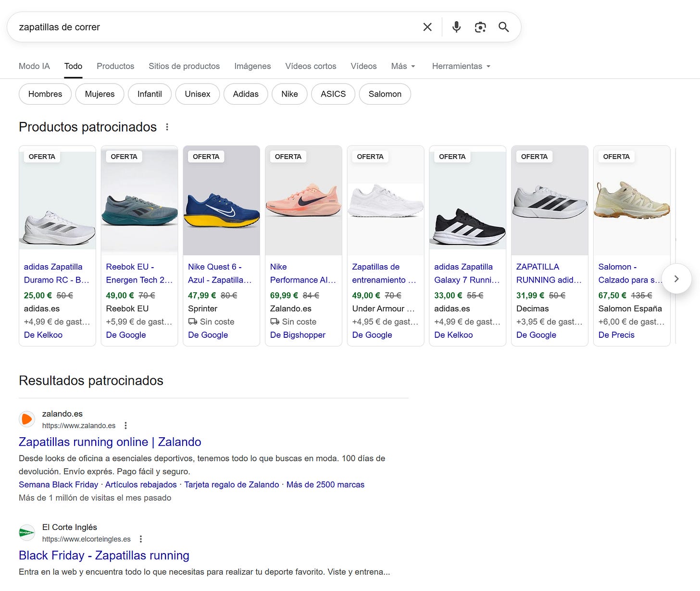Screen dimensions: 700x591
Task: Click https://www.zalando.es URL text
Action: coord(79,426)
